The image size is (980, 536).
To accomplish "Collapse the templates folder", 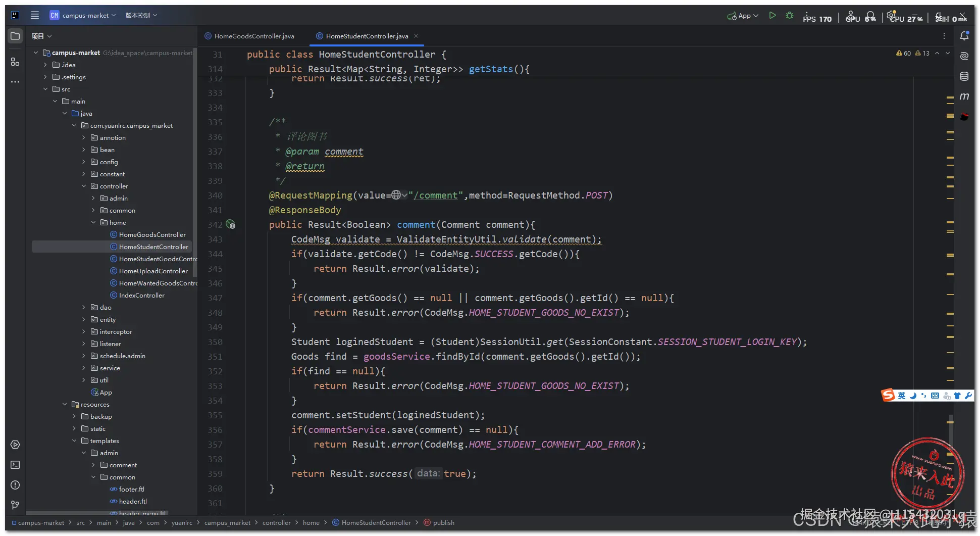I will coord(74,441).
